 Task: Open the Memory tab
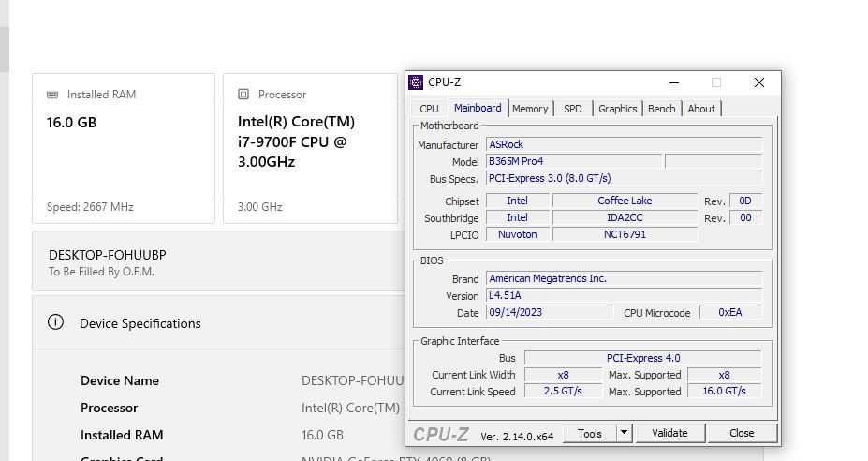(x=530, y=109)
